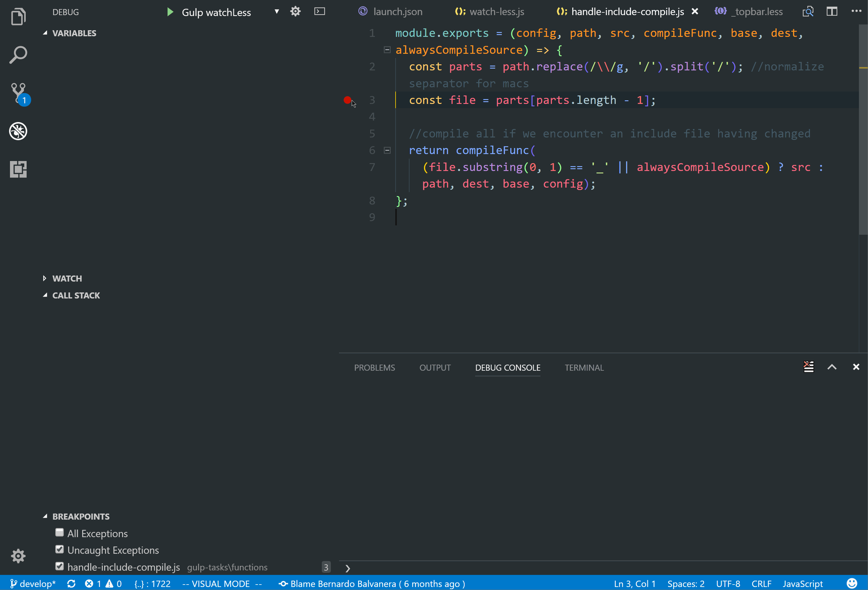The width and height of the screenshot is (868, 590).
Task: Remove the breakpoint dot on line 3
Action: pos(347,100)
